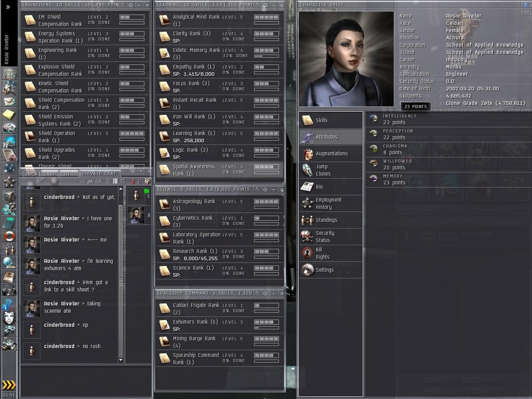Open the cube assets icon in sidebar
Screen dimensions: 532x399
[x=9, y=196]
